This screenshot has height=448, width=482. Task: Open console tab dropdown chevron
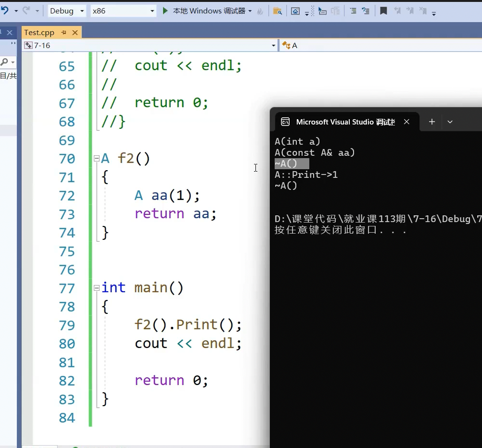point(450,122)
